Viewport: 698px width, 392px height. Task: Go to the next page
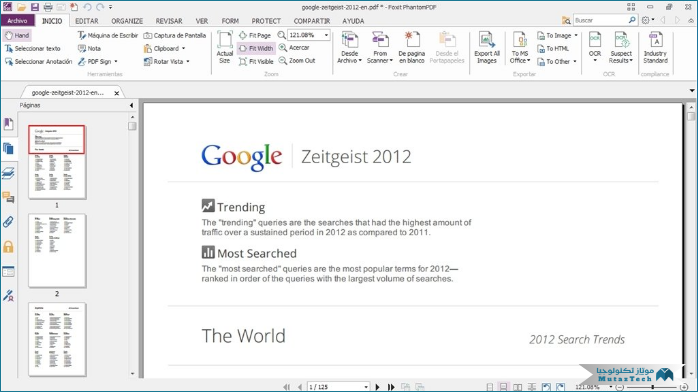click(377, 387)
